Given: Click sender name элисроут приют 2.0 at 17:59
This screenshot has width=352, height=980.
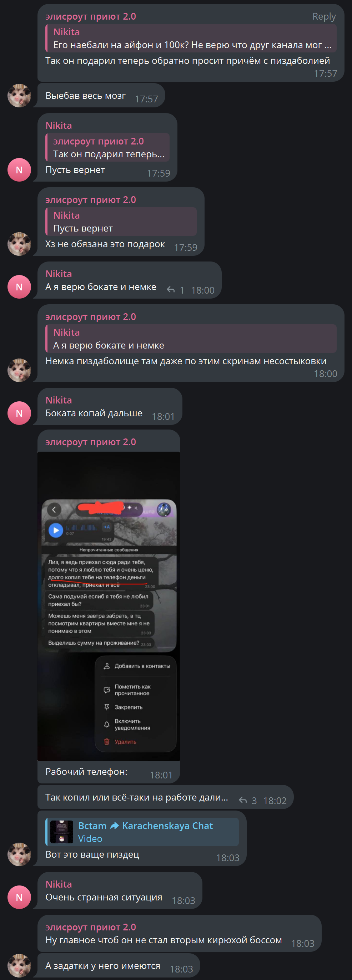Looking at the screenshot, I should pyautogui.click(x=91, y=200).
